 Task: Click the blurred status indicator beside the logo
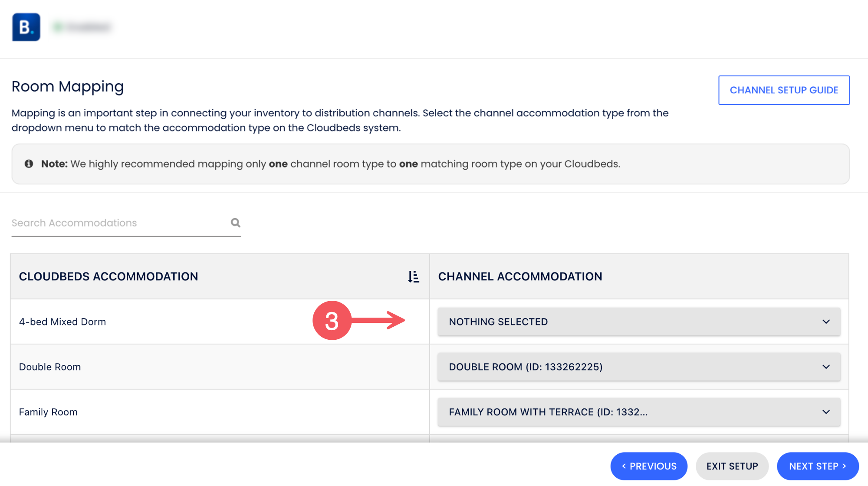point(82,27)
